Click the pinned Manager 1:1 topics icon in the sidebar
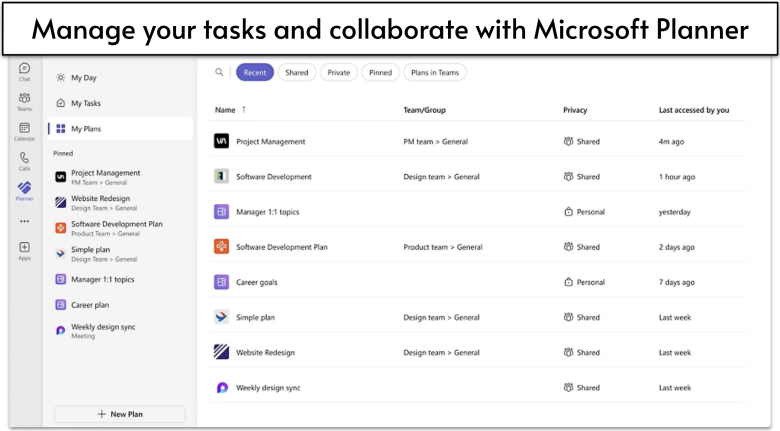 (x=61, y=279)
